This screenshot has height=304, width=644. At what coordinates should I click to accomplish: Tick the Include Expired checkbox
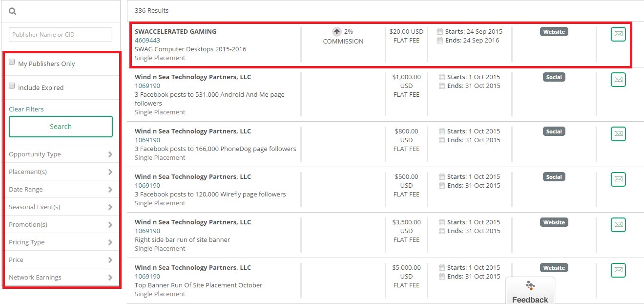click(x=12, y=86)
